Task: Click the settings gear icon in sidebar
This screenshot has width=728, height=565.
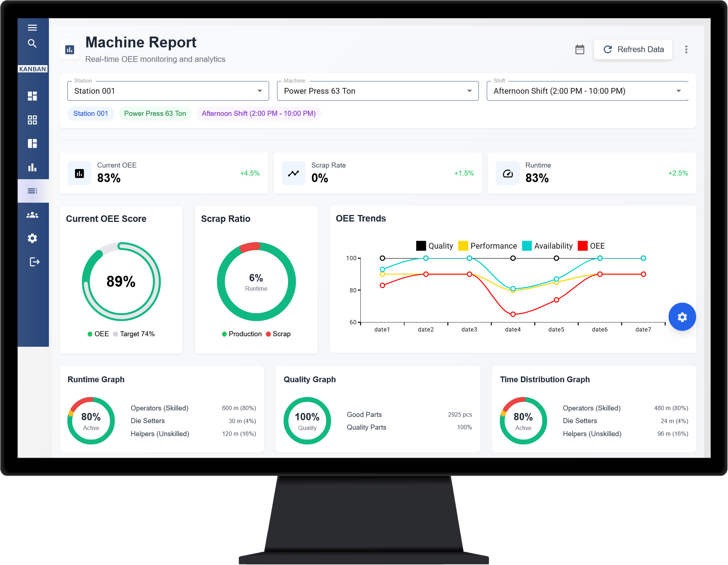Action: 33,239
